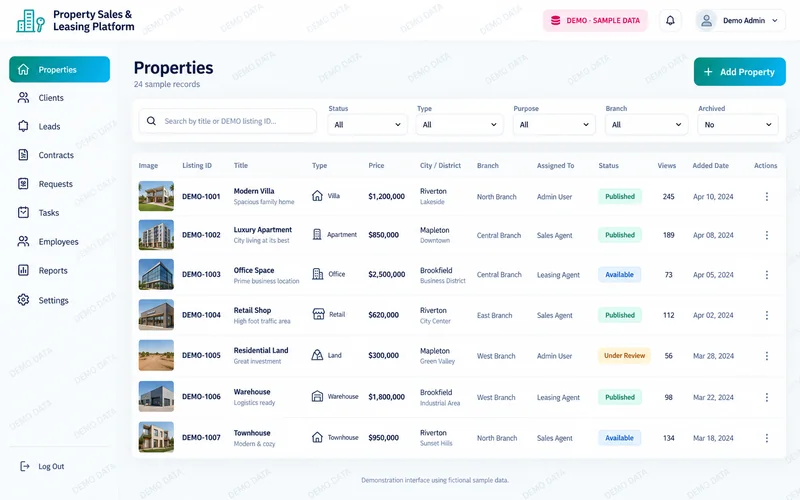Open actions menu for DEMO-1005 row

tap(766, 356)
